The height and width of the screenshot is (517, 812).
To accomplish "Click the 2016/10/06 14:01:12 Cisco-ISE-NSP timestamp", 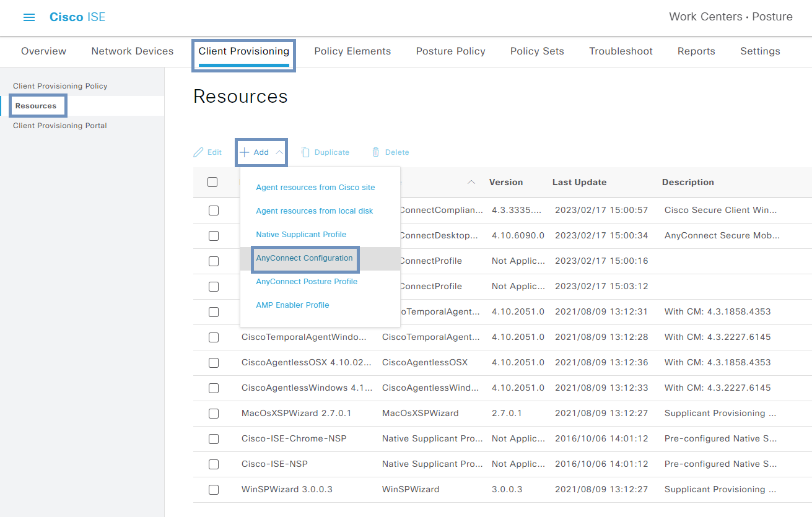I will 601,464.
